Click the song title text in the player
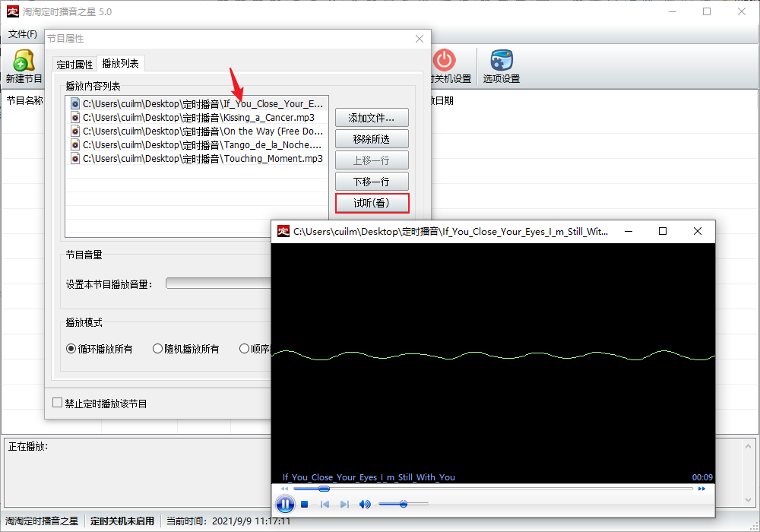 (x=369, y=477)
